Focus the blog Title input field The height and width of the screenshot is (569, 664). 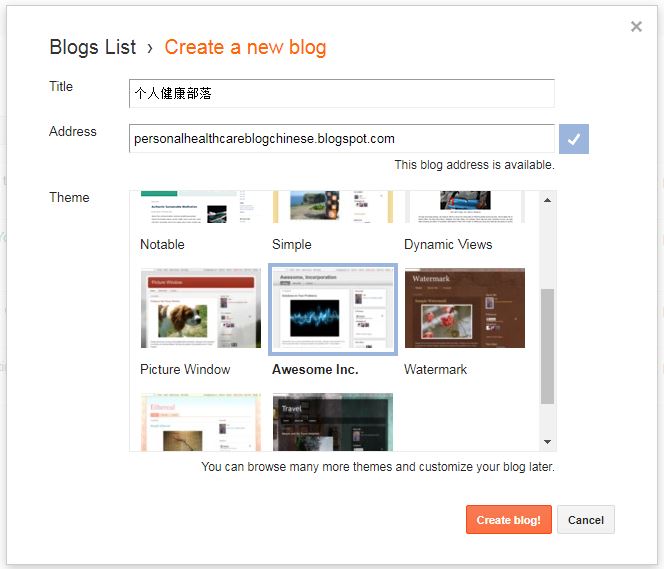pos(342,93)
